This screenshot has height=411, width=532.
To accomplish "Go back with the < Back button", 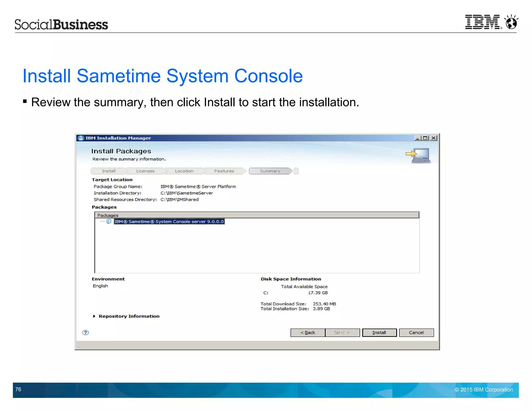I will click(308, 333).
